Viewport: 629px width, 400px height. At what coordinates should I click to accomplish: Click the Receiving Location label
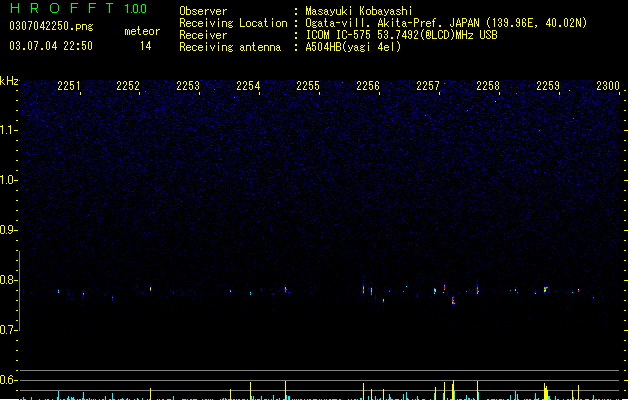233,23
